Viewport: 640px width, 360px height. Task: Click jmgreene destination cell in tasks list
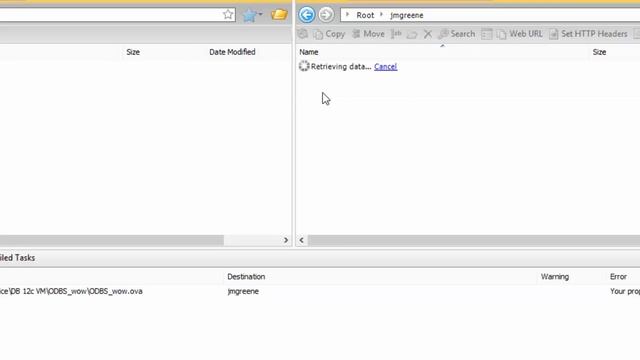[243, 291]
